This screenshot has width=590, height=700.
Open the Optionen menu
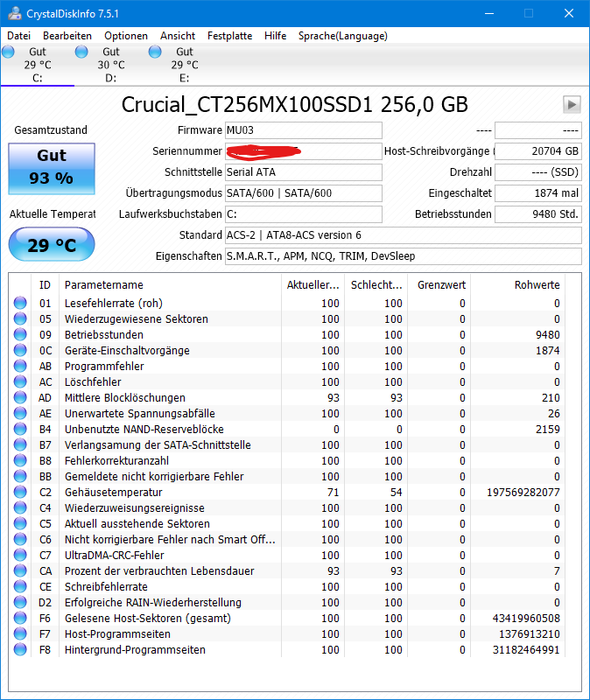tap(126, 36)
